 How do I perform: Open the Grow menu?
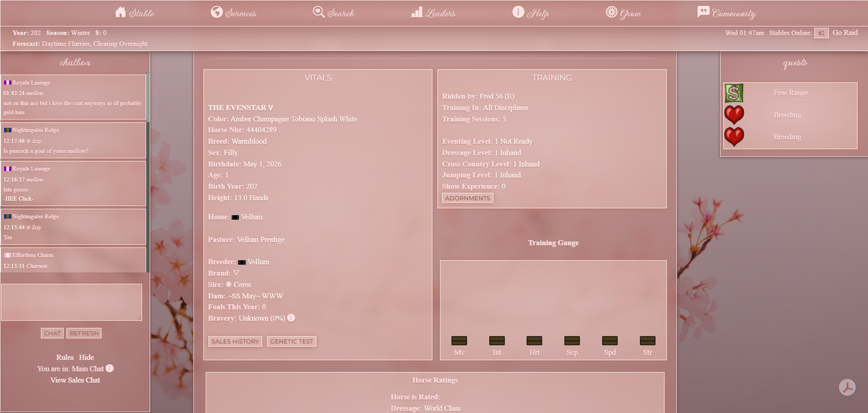[624, 13]
